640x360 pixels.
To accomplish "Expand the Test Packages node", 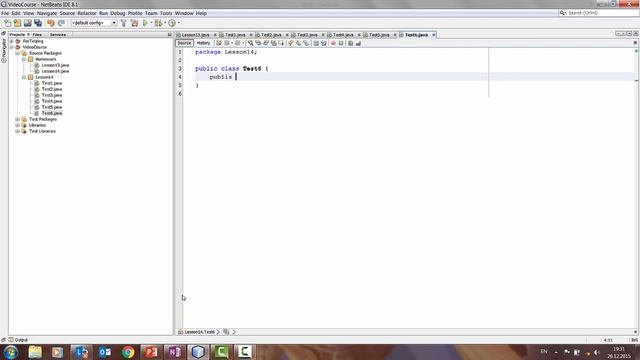I will pyautogui.click(x=18, y=119).
